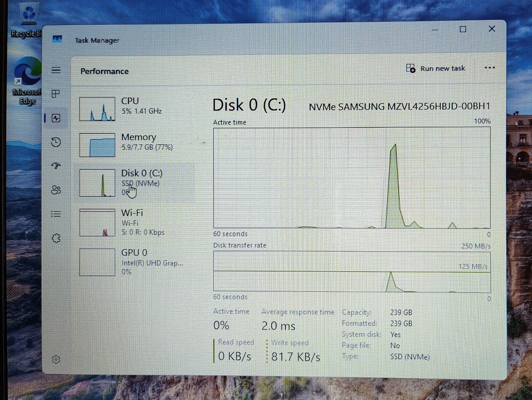Click the S: 0 R: 0 Kbps Wi-Fi text
This screenshot has width=532, height=400.
tap(143, 232)
